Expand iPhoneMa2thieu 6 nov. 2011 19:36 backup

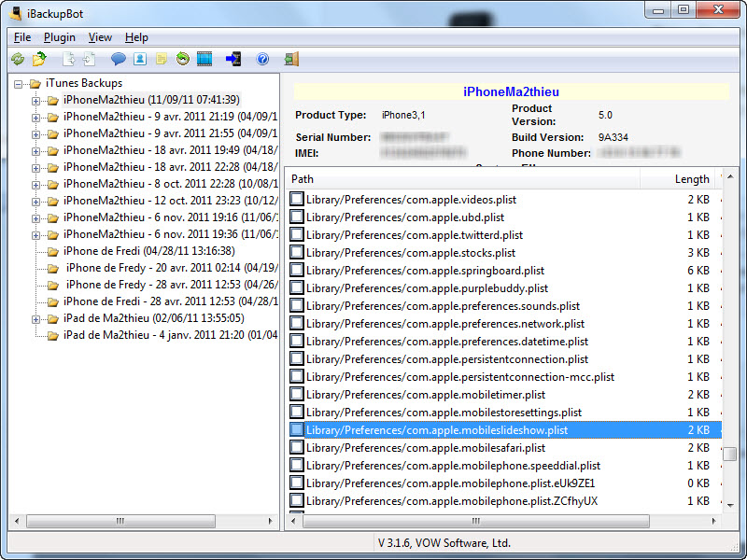click(x=35, y=235)
